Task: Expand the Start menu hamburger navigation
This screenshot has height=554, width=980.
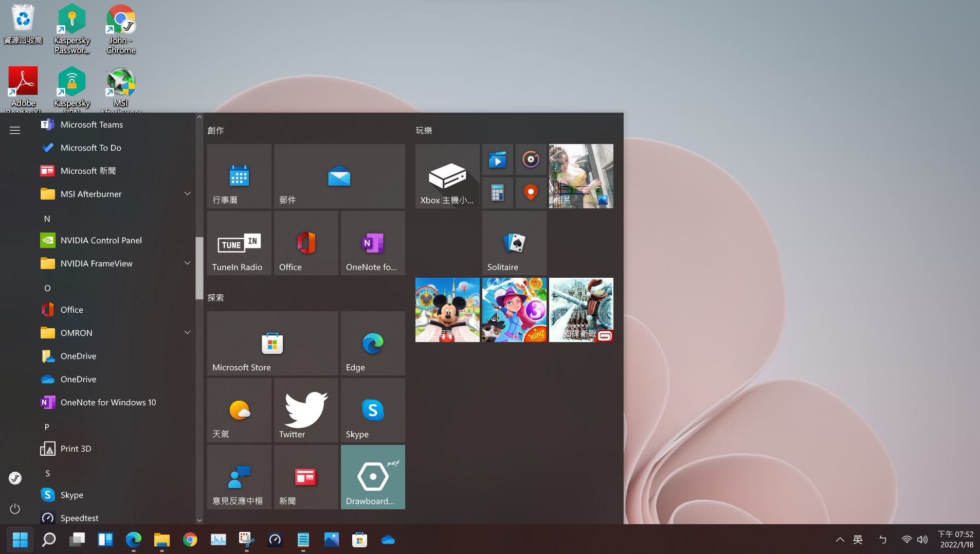Action: point(15,130)
